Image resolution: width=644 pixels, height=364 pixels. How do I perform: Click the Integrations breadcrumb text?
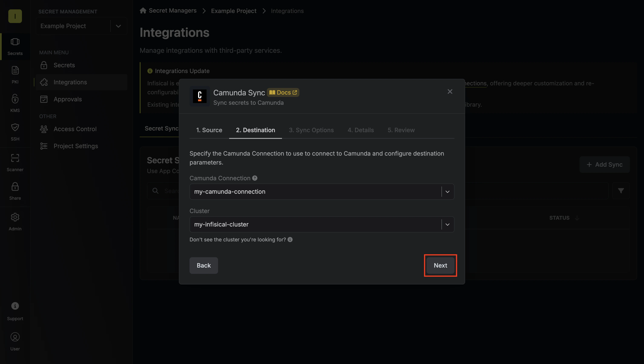click(287, 11)
